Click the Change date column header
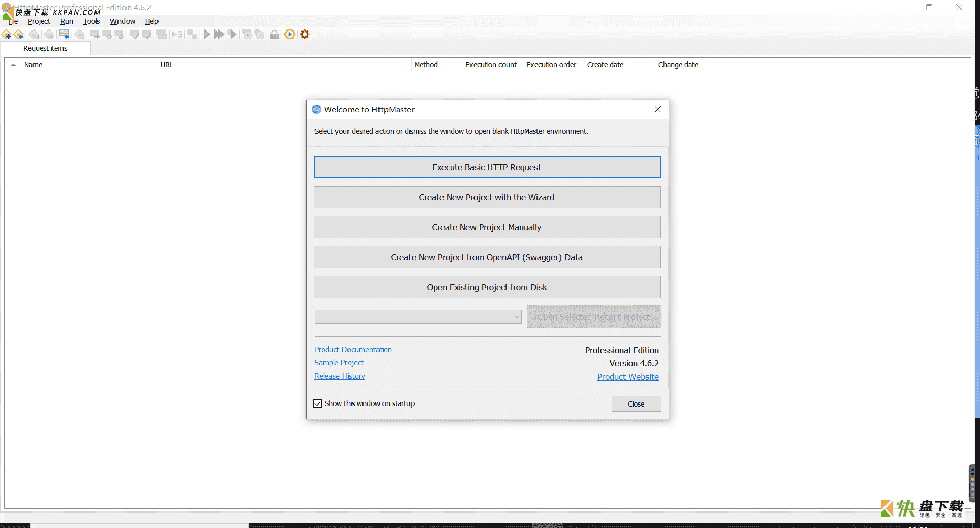The width and height of the screenshot is (980, 528). pyautogui.click(x=690, y=65)
